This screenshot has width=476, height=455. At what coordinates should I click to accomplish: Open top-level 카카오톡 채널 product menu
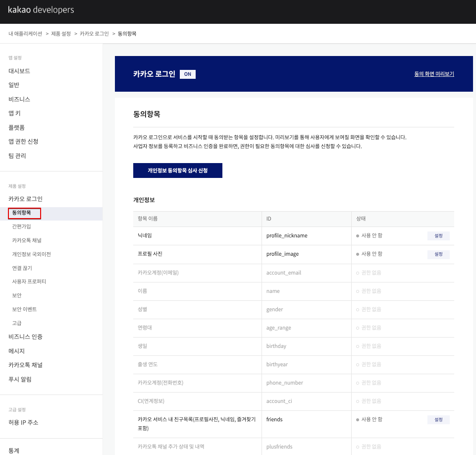coord(25,365)
